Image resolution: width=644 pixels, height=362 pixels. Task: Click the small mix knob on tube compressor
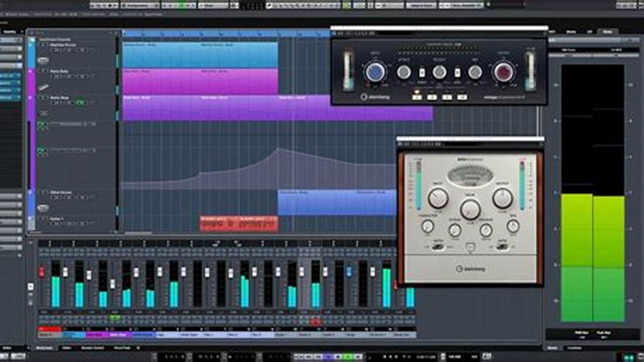513,227
